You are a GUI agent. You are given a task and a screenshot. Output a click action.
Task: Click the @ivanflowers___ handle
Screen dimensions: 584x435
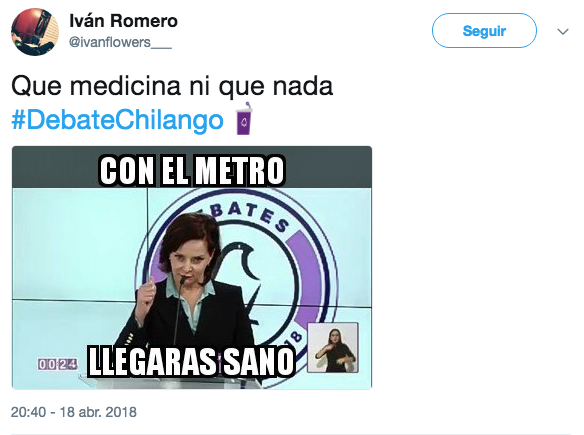click(x=120, y=42)
